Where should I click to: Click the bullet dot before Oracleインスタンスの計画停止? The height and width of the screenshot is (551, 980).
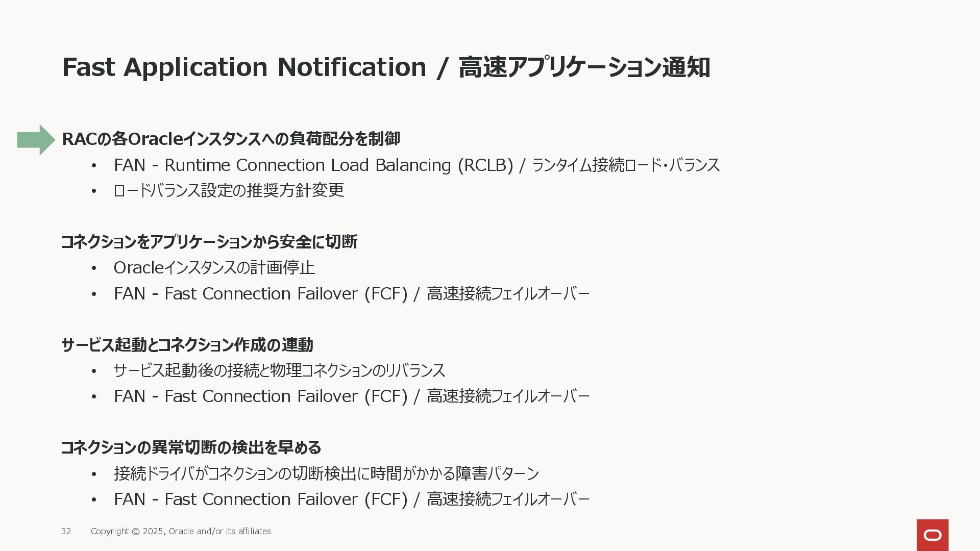pos(93,268)
